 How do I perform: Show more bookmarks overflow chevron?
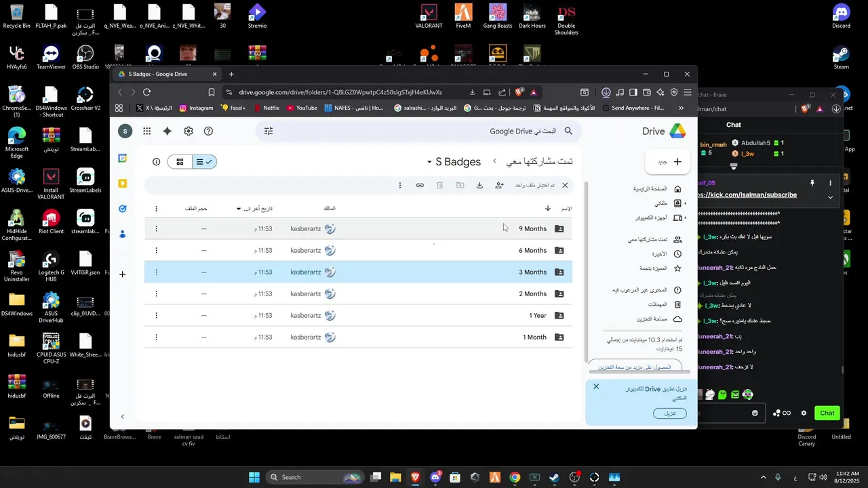[681, 108]
